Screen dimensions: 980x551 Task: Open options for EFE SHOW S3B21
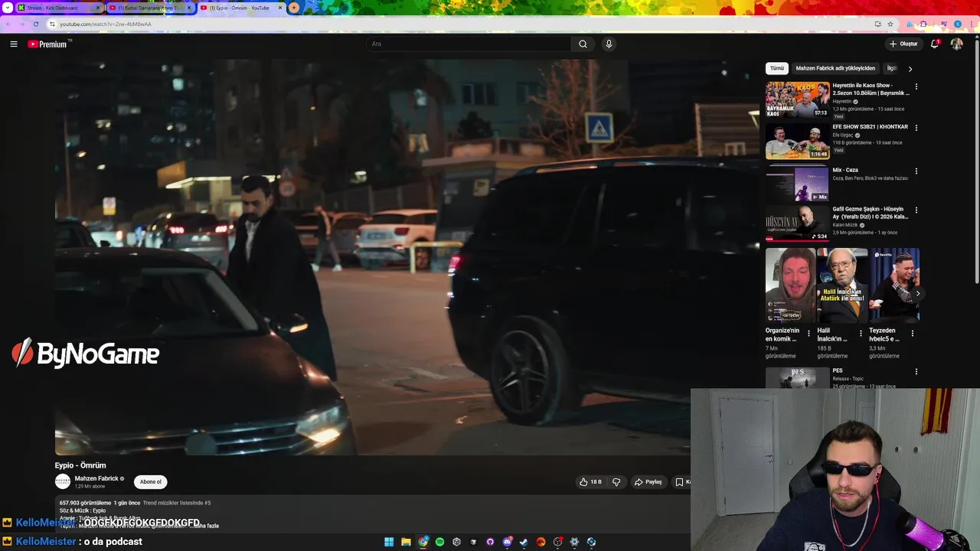tap(916, 128)
